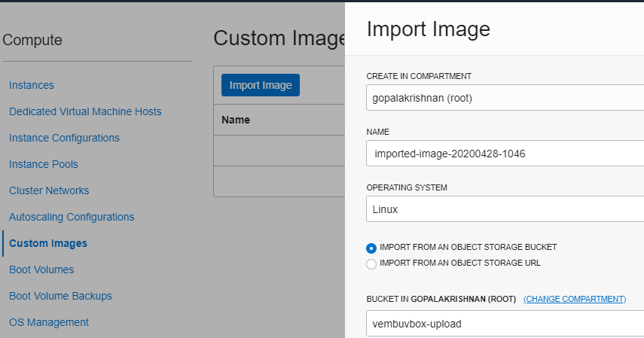Select Custom Images in sidebar

[x=48, y=243]
